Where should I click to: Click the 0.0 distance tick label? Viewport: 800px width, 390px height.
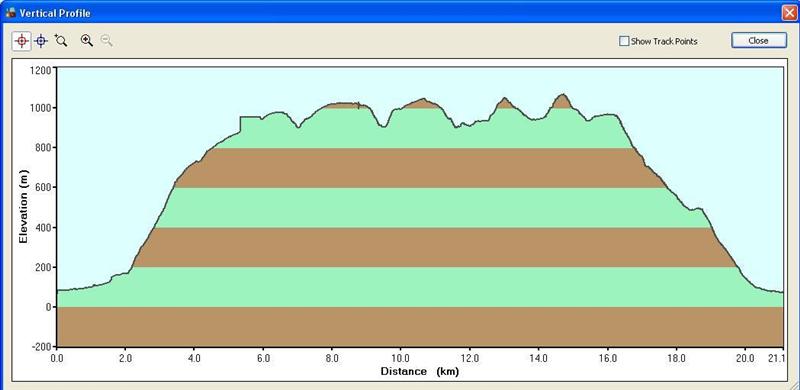(57, 358)
